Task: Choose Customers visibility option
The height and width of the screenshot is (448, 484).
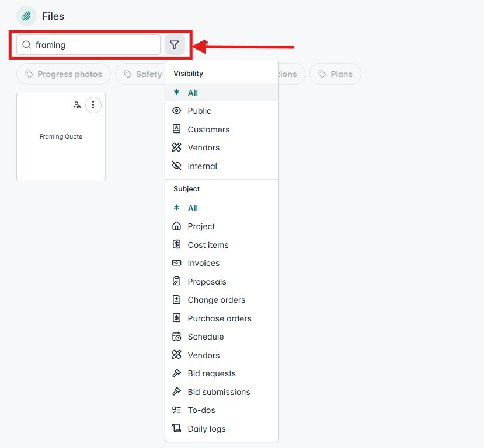Action: [208, 129]
